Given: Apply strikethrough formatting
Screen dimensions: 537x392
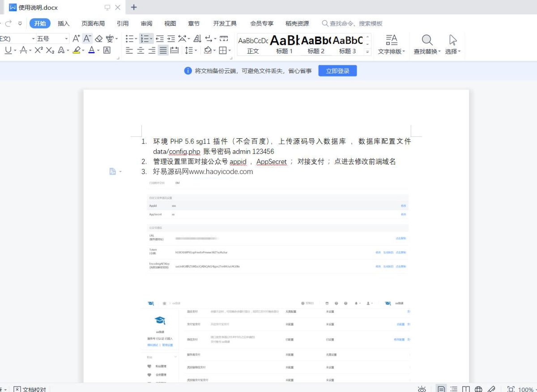Looking at the screenshot, I should 23,51.
